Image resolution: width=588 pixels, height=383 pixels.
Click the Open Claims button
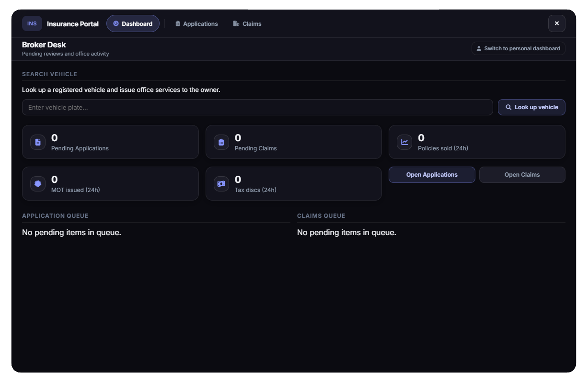pos(522,175)
